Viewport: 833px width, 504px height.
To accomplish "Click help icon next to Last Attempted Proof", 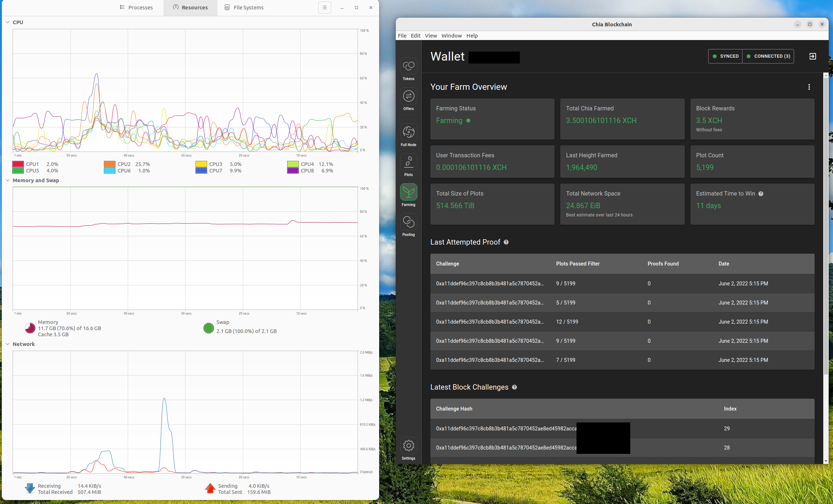I will click(506, 242).
